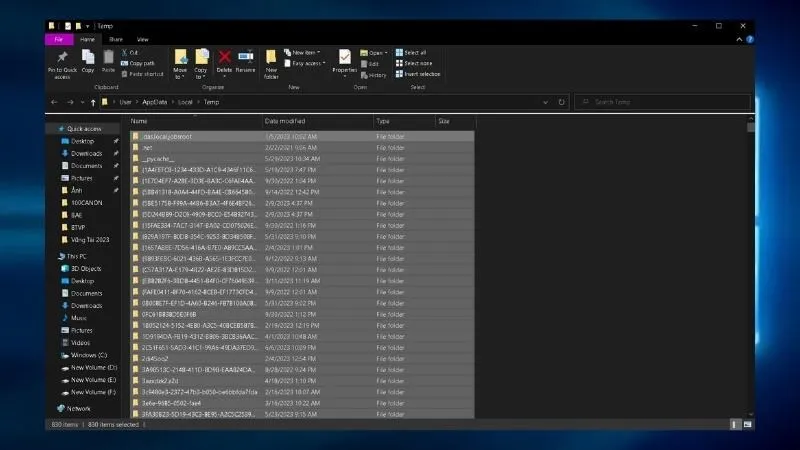
Task: Click the Pin to Quick access icon
Action: click(x=62, y=62)
